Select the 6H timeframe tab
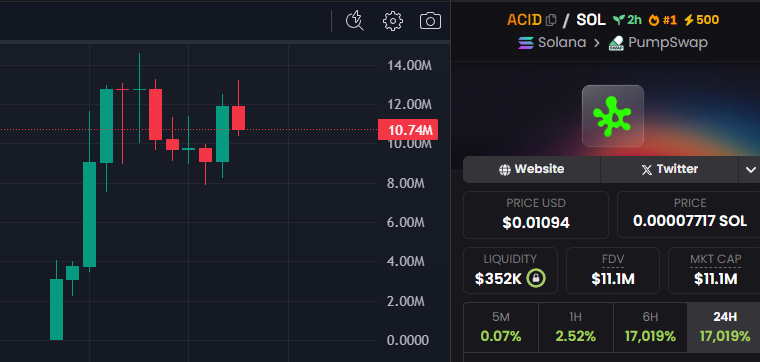Screen dimensions: 760x362 650,327
